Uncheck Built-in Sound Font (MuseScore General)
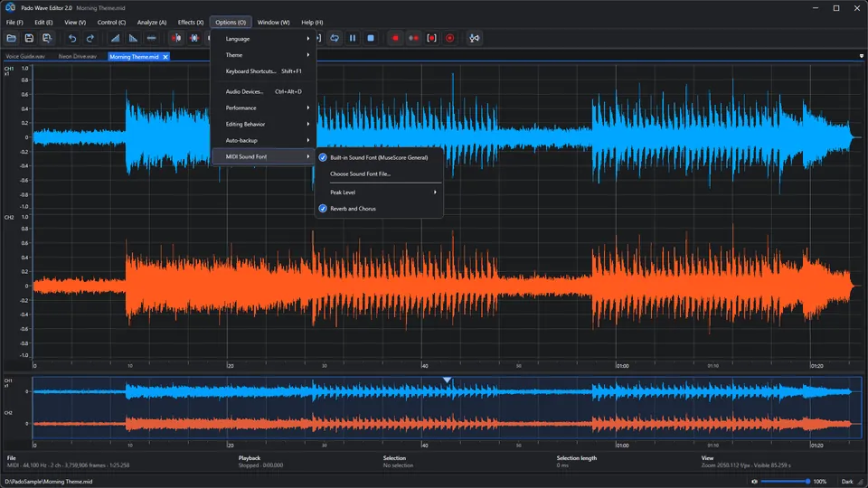This screenshot has width=868, height=488. (379, 157)
